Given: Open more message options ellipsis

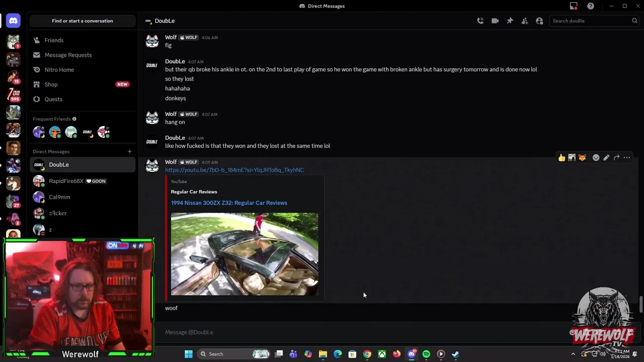Looking at the screenshot, I should (x=627, y=158).
